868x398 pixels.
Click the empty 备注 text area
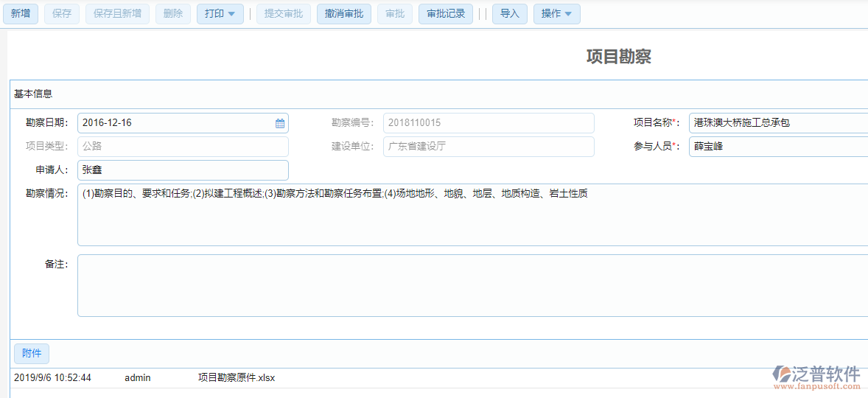pos(472,285)
